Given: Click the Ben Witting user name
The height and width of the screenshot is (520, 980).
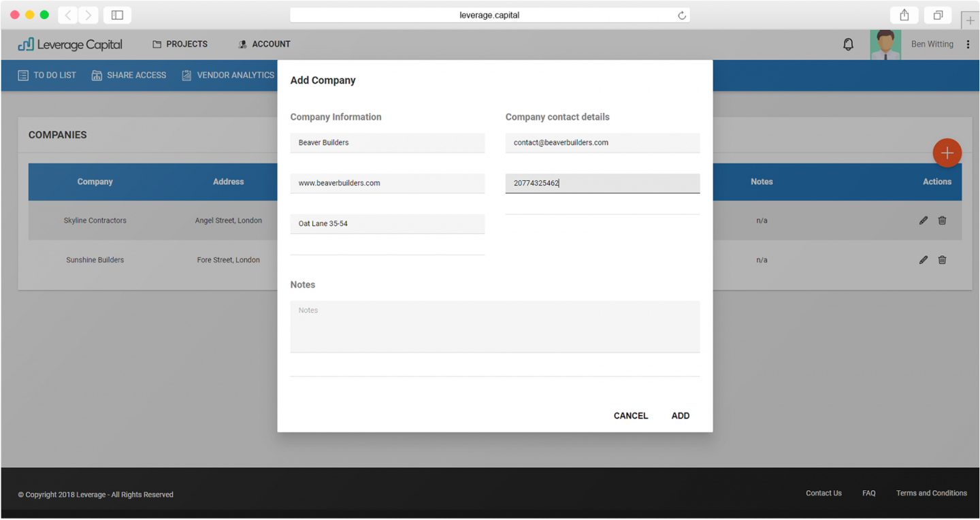Looking at the screenshot, I should [x=932, y=44].
